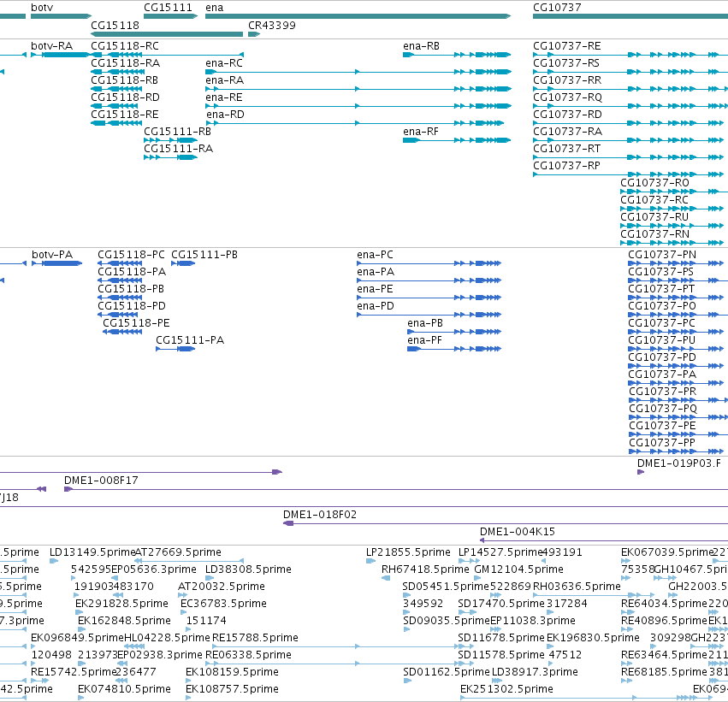
Task: Select EST LP21855.5prime
Action: click(408, 552)
